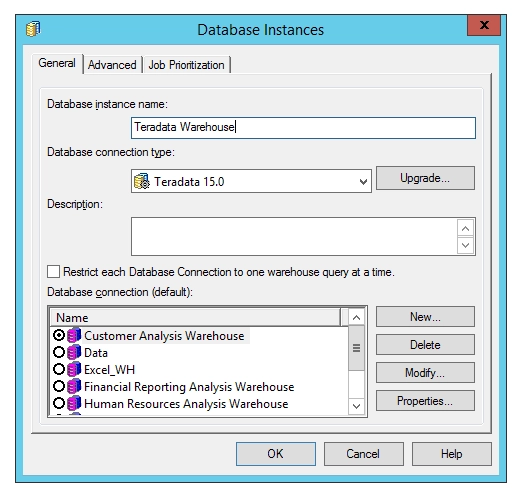
Task: Click the Database Instances title bar icon
Action: click(x=33, y=29)
